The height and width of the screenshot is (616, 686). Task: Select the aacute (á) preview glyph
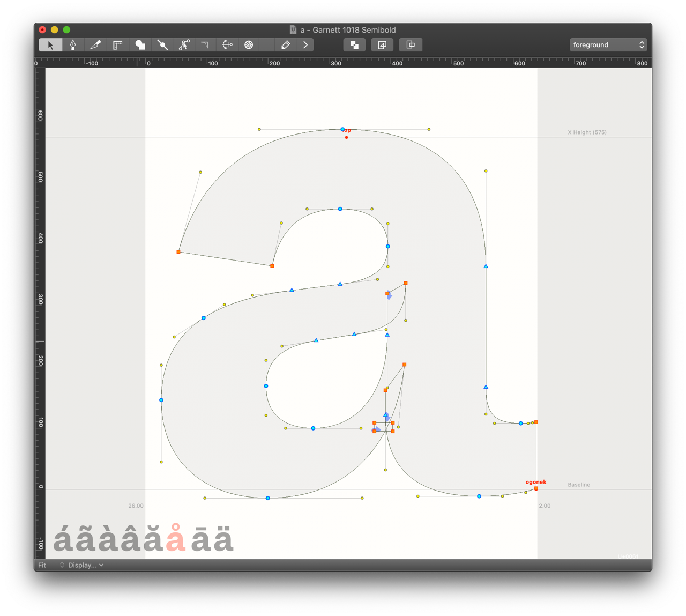(x=63, y=539)
